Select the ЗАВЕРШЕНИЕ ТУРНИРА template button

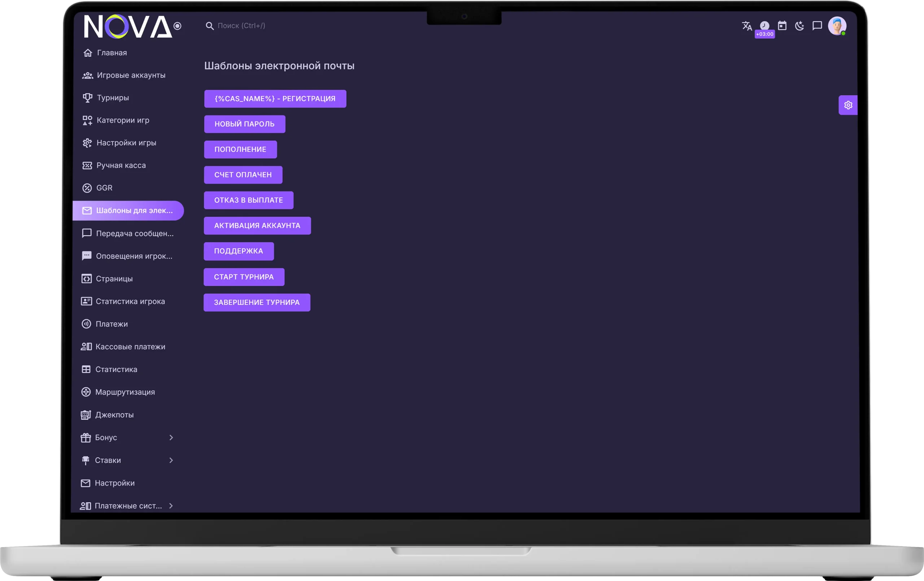click(257, 303)
